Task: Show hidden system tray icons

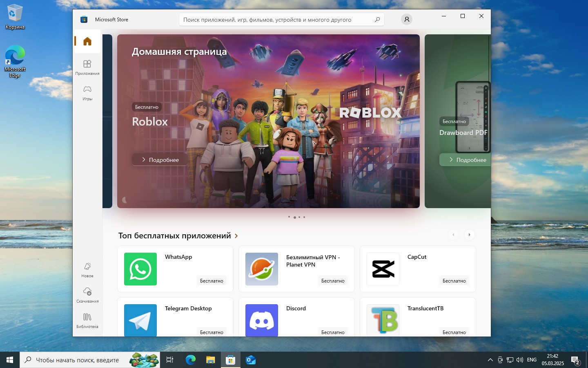Action: tap(490, 360)
